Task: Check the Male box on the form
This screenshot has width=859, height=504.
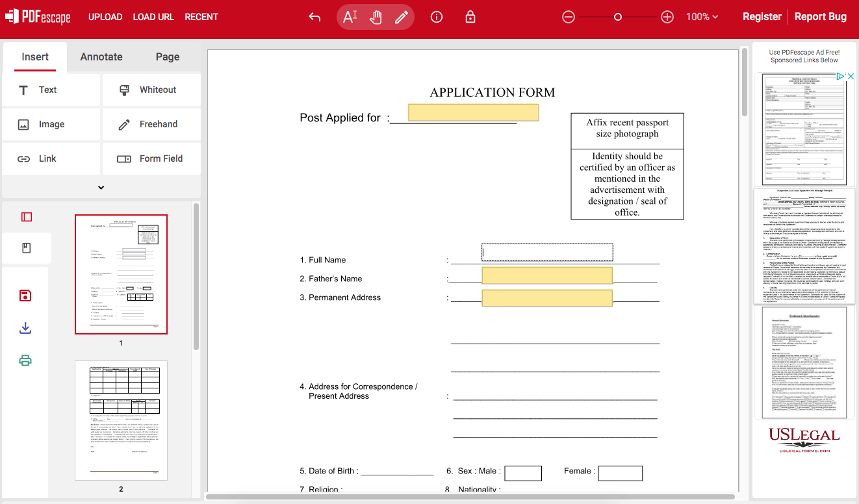Action: pyautogui.click(x=523, y=473)
